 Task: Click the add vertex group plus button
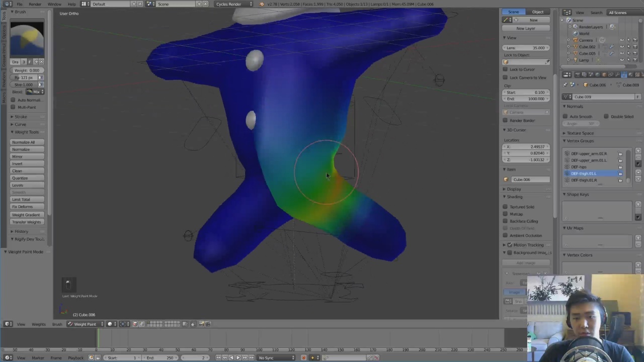pos(638,151)
